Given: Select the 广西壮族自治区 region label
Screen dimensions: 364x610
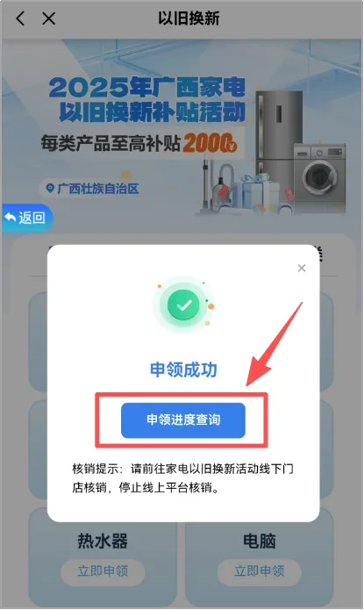Looking at the screenshot, I should pyautogui.click(x=98, y=189).
